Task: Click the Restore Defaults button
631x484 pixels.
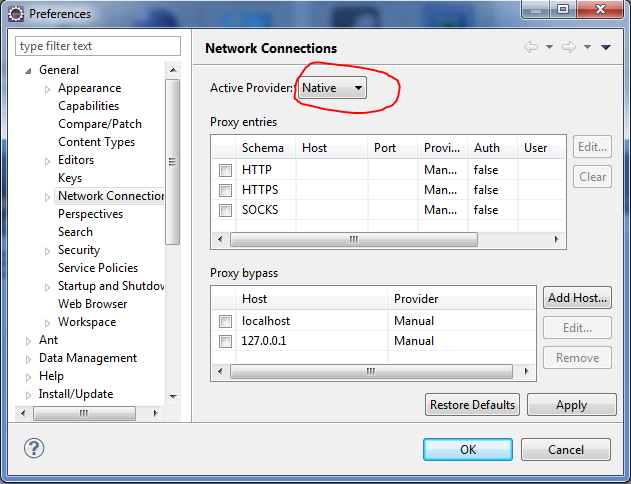Action: pyautogui.click(x=472, y=405)
